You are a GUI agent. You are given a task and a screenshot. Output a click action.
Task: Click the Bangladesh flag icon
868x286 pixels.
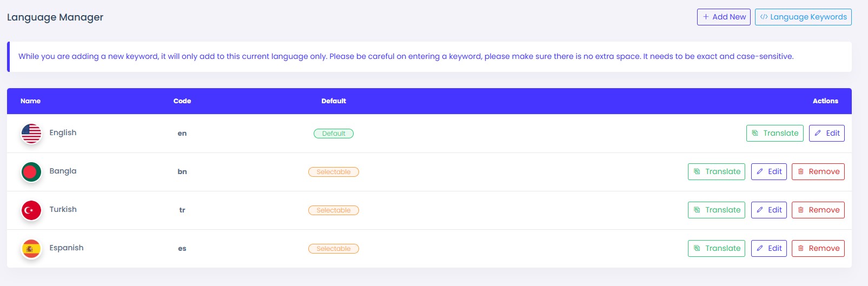point(31,172)
